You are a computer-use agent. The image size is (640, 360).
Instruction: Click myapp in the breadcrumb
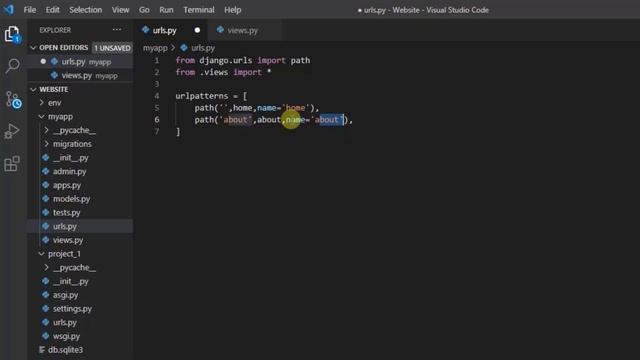tap(155, 48)
